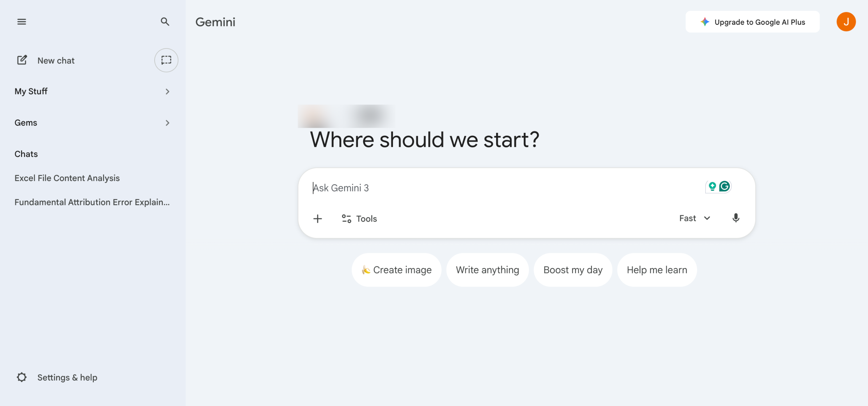Collapse the sidebar with the hamburger menu icon
Image resolution: width=868 pixels, height=406 pixels.
click(x=22, y=22)
